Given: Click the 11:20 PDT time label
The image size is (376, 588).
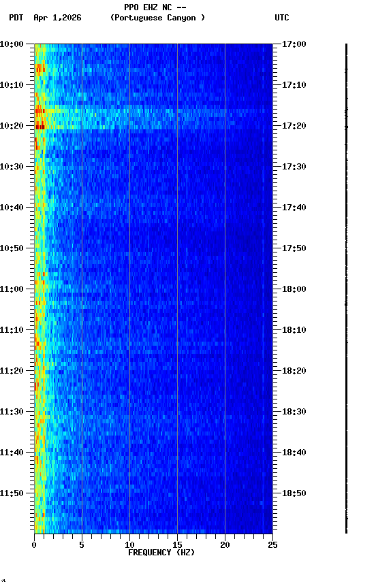Looking at the screenshot, I should pos(12,372).
